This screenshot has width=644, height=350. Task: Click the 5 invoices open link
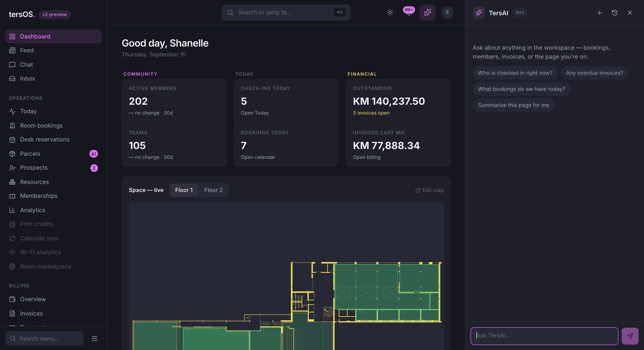(x=371, y=113)
